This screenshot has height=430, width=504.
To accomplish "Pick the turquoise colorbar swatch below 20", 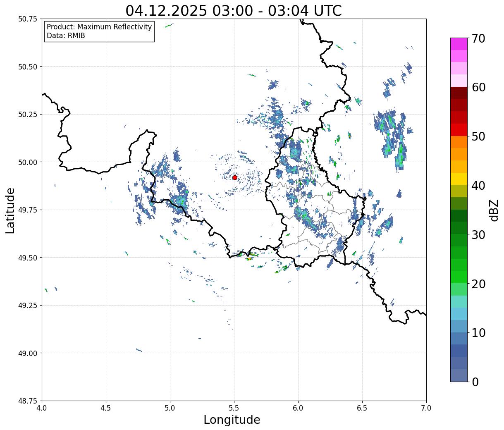I will tap(459, 301).
